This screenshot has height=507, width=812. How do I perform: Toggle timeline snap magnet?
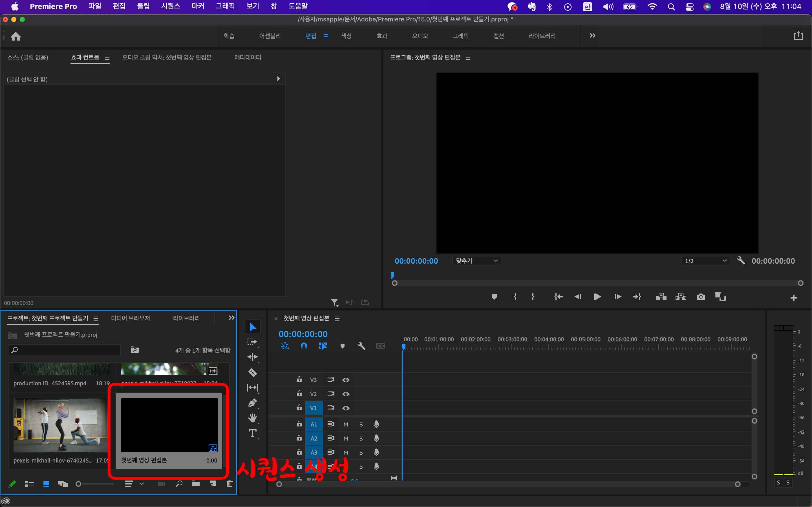[304, 346]
